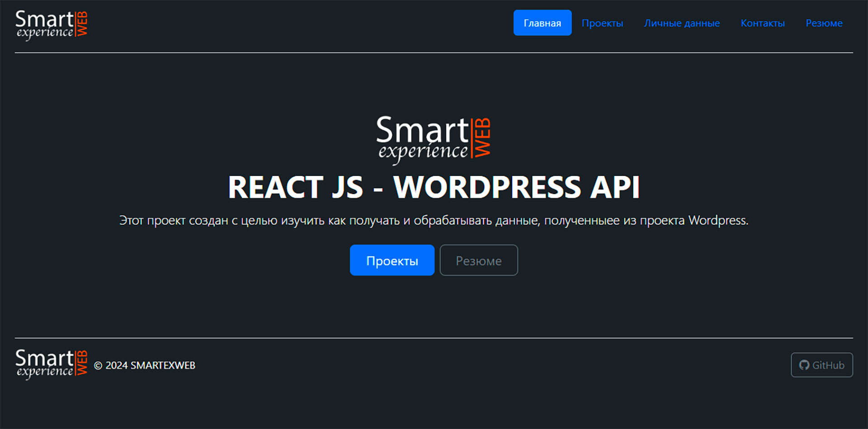
Task: Open the Главная tab in the navigation
Action: click(x=542, y=23)
